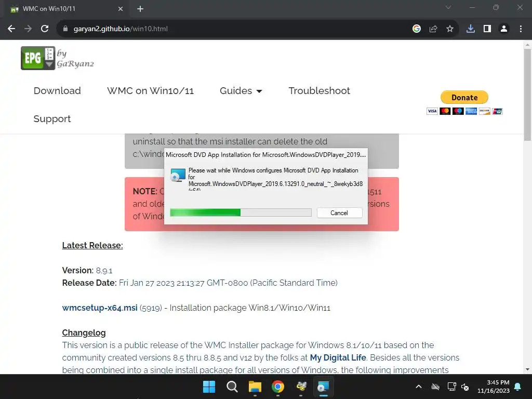
Task: Click the network display tray icon
Action: point(451,387)
